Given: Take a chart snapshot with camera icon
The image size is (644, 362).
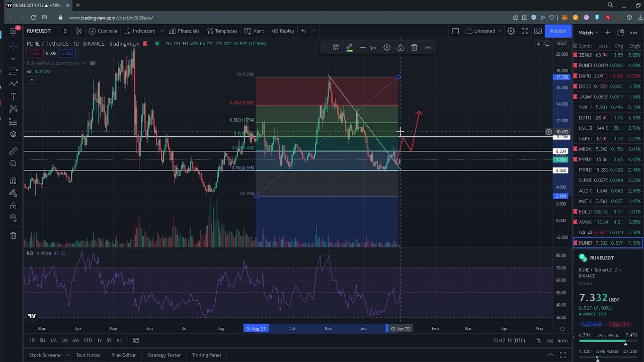Looking at the screenshot, I should pos(538,31).
